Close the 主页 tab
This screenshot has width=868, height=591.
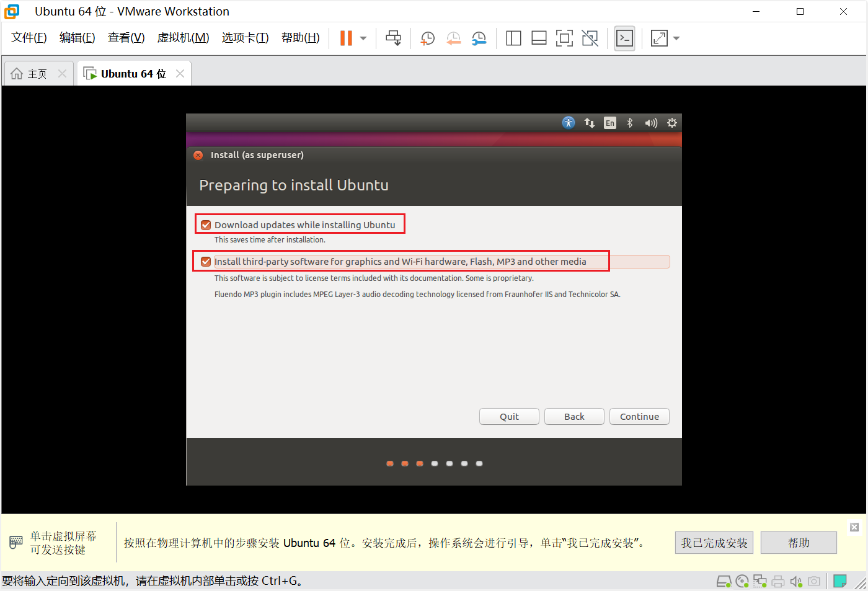coord(62,74)
